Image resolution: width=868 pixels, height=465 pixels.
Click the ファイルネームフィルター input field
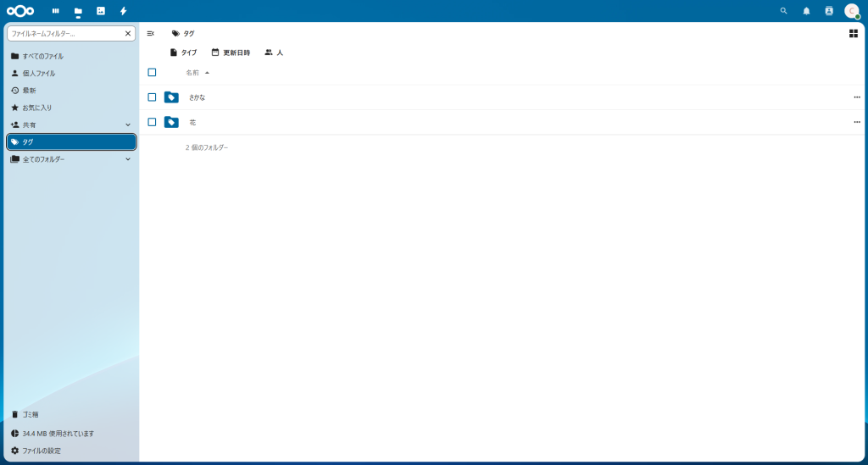click(x=64, y=33)
